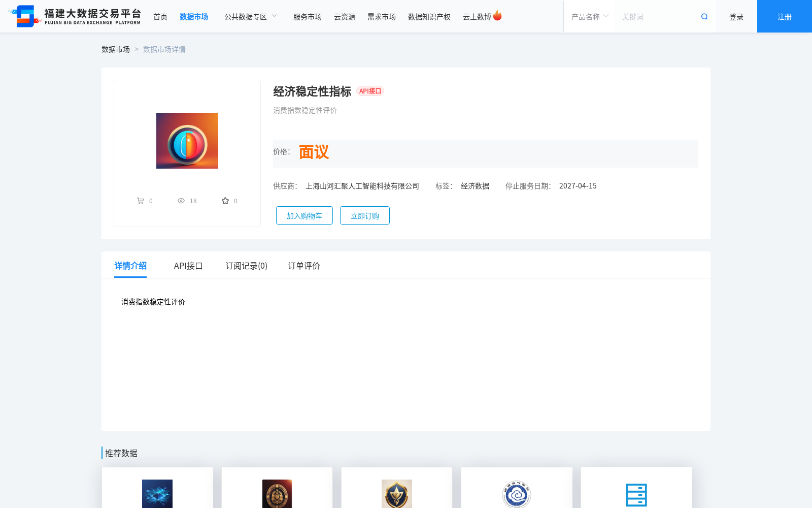This screenshot has width=812, height=508.
Task: Open the dark red emblem recommended thumbnail
Action: pyautogui.click(x=277, y=494)
